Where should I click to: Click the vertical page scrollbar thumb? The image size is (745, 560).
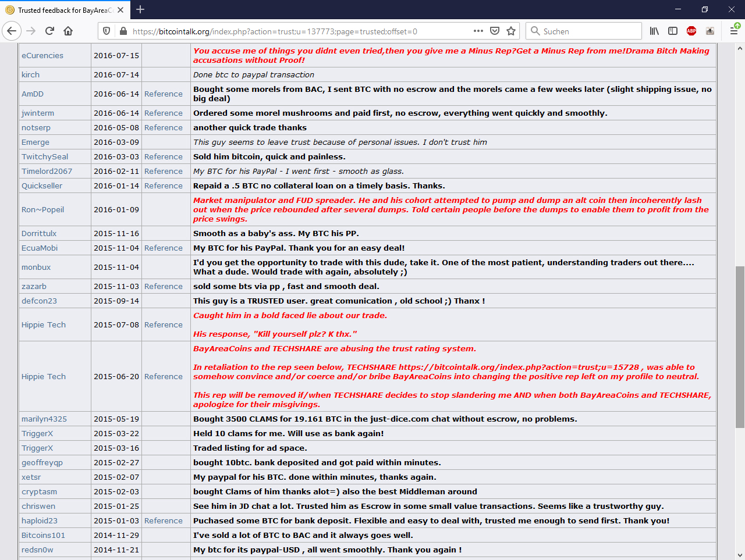740,347
